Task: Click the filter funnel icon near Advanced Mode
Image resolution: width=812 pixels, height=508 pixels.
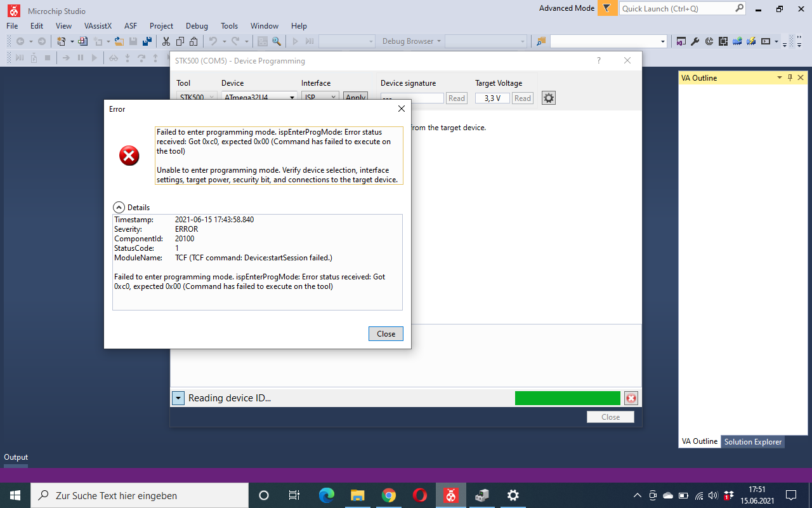Action: pyautogui.click(x=607, y=8)
